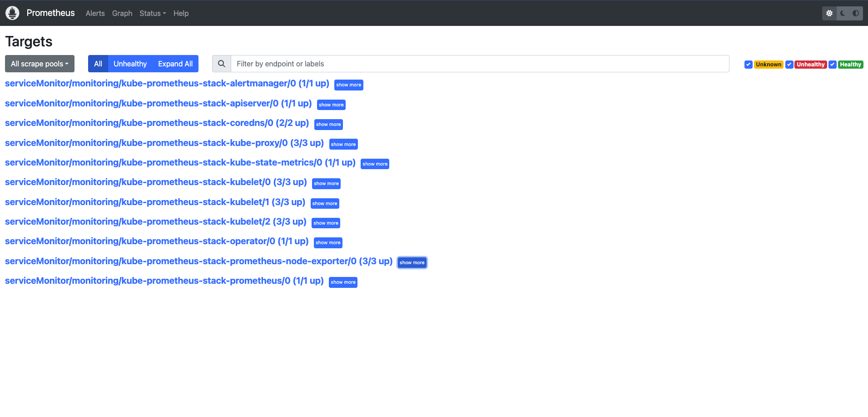
Task: Click the red Unhealthy state label
Action: 811,65
